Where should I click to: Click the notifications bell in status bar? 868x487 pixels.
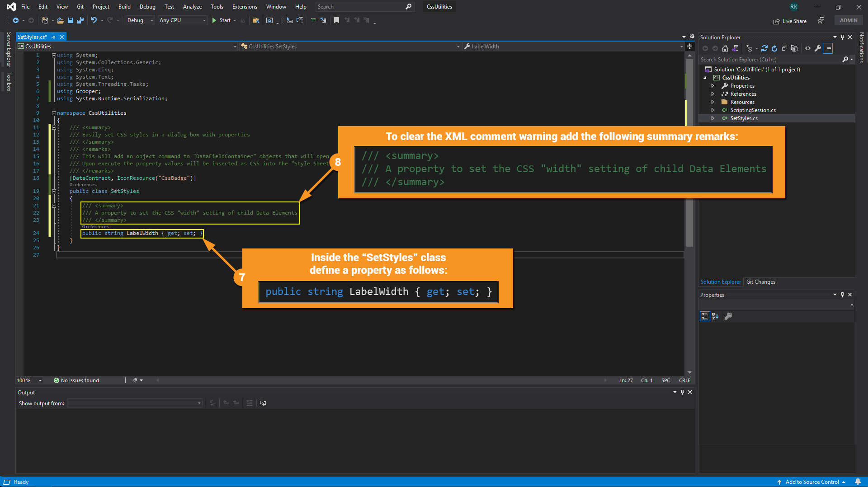coord(858,482)
